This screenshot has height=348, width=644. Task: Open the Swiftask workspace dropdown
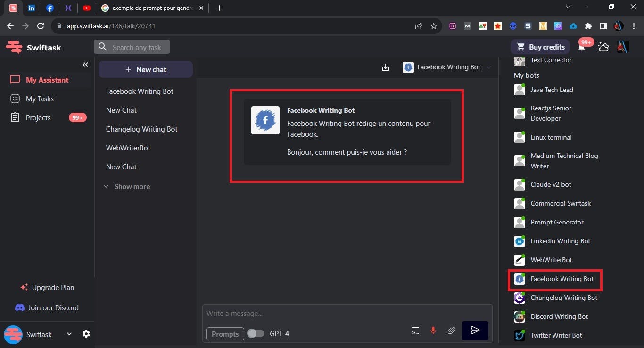(69, 334)
